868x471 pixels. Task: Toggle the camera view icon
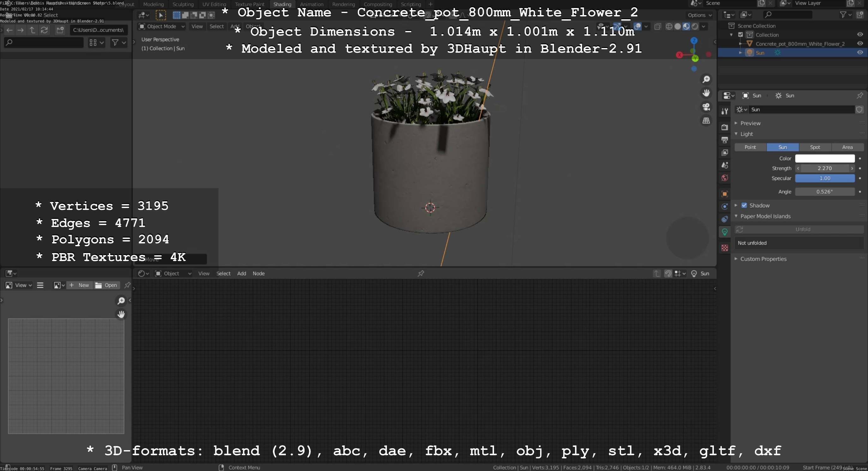(x=706, y=107)
